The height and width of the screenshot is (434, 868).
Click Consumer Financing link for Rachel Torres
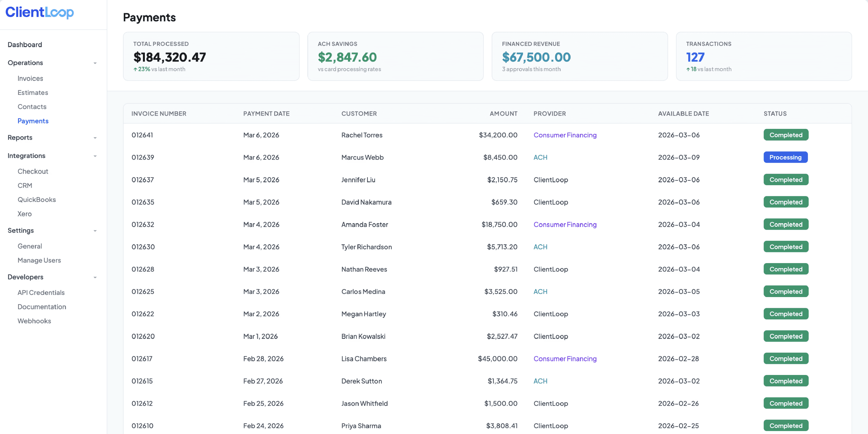point(565,135)
